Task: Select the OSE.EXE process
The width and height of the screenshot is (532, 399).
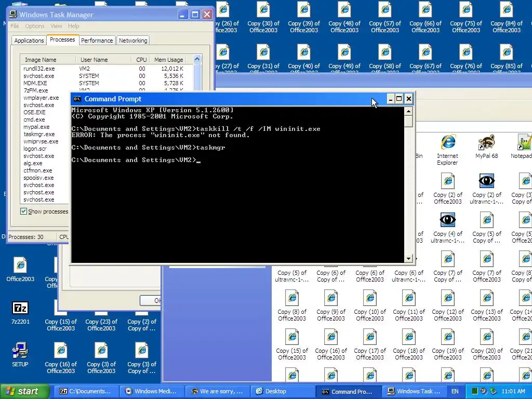Action: [x=34, y=112]
